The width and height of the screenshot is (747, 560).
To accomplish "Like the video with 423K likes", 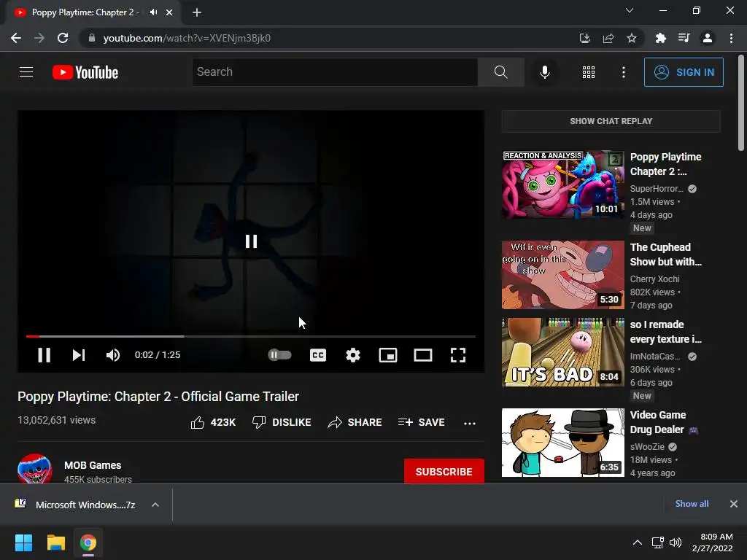I will point(213,422).
